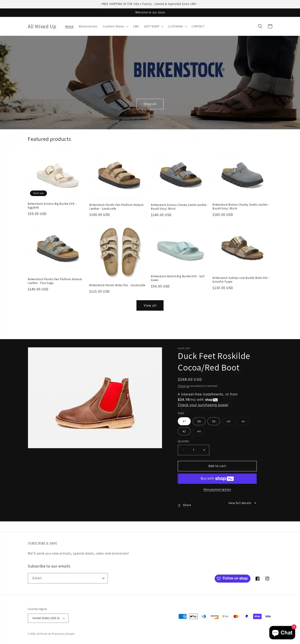Screen dimensions: 300x644
Task: Select size 38 option
Action: pos(199,421)
